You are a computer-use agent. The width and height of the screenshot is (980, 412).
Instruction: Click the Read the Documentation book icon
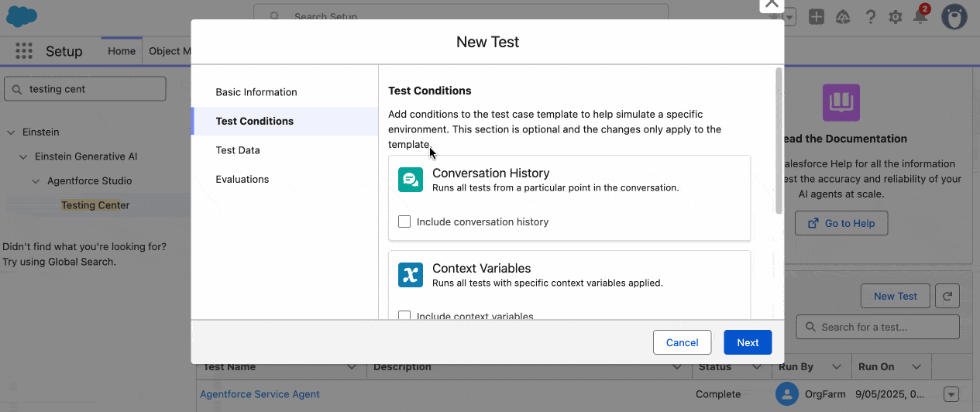click(x=841, y=102)
